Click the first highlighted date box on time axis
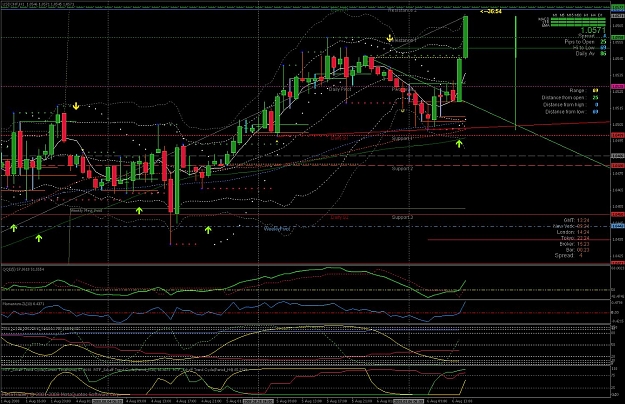The image size is (625, 404). tap(109, 401)
